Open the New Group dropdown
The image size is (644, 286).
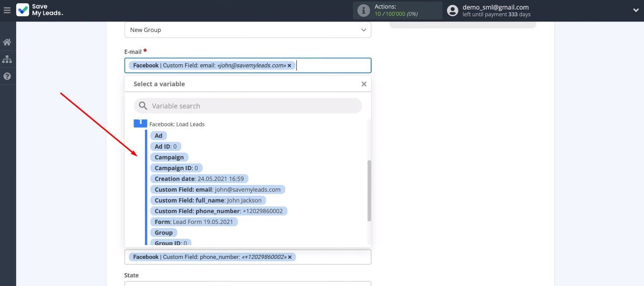click(x=248, y=30)
